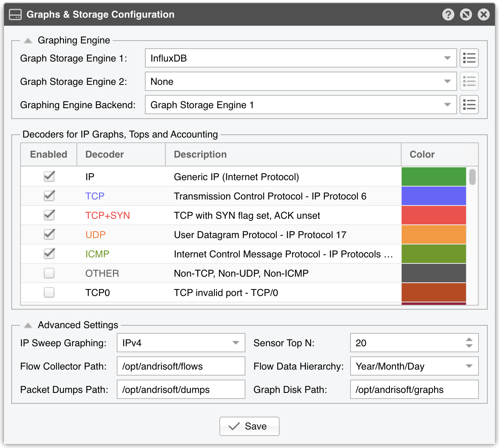The width and height of the screenshot is (499, 448).
Task: Click 'TCP invalid port - TCP/0' description
Action: (x=226, y=293)
